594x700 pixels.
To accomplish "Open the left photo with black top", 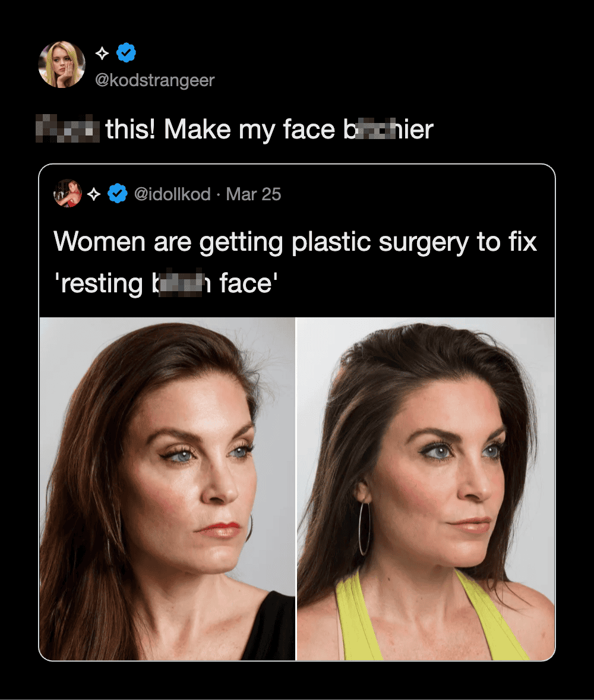I will click(167, 488).
